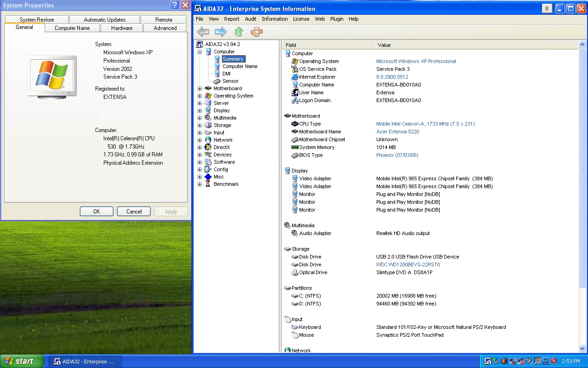The image size is (588, 368).
Task: Click the AIDA32 title bar extra button
Action: [547, 9]
